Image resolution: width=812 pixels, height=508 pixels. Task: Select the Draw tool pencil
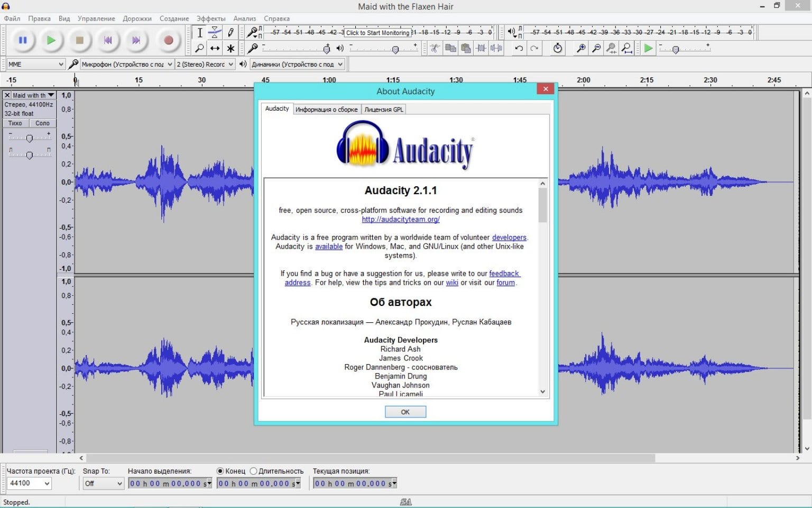[x=230, y=32]
